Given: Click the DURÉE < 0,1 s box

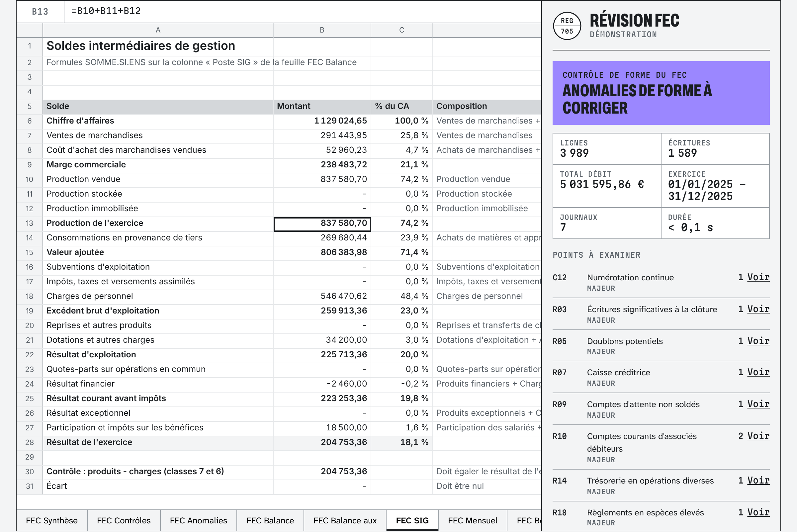Looking at the screenshot, I should [715, 223].
